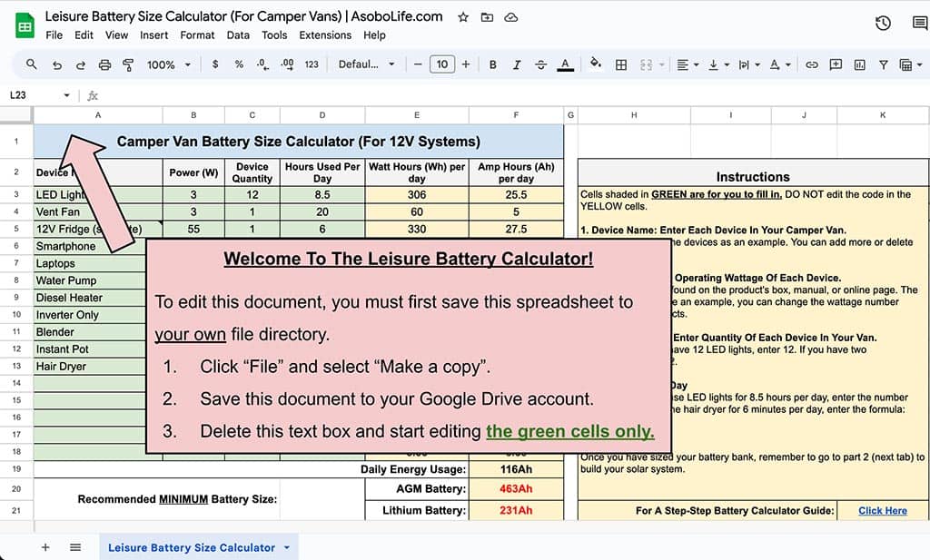Decrease decimal places
Screen dimensions: 930x560
pos(262,64)
